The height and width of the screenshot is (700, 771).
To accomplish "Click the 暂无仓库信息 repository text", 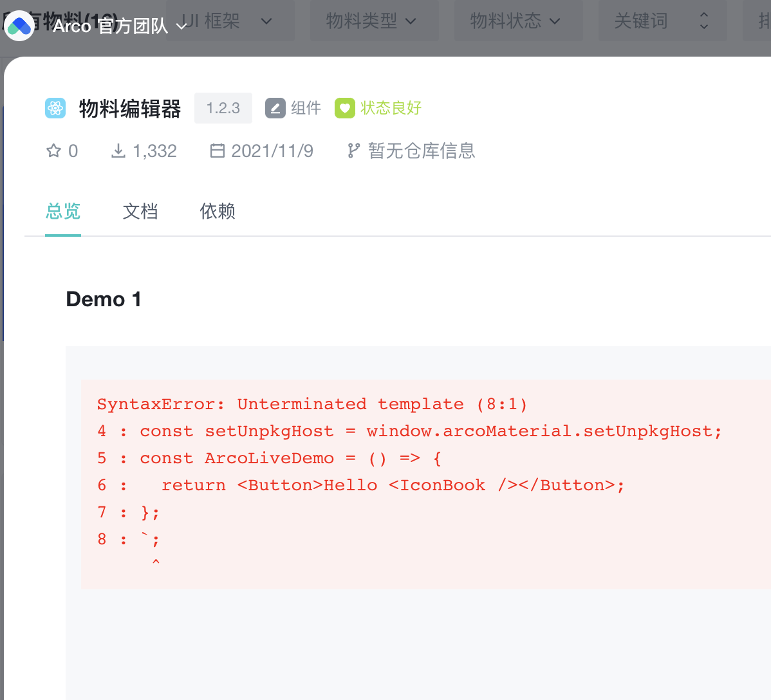I will pyautogui.click(x=422, y=151).
